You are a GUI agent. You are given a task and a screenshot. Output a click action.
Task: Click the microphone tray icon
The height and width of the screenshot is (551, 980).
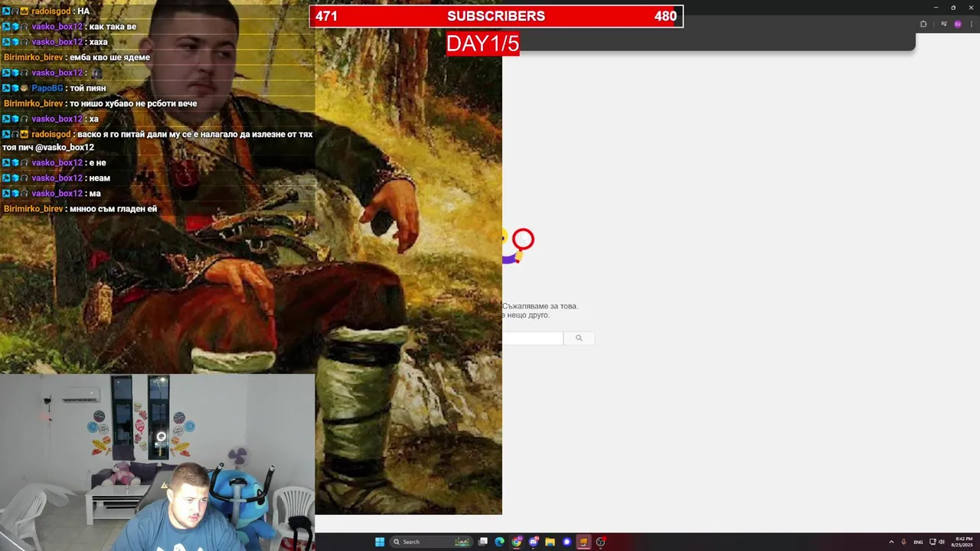tap(903, 542)
